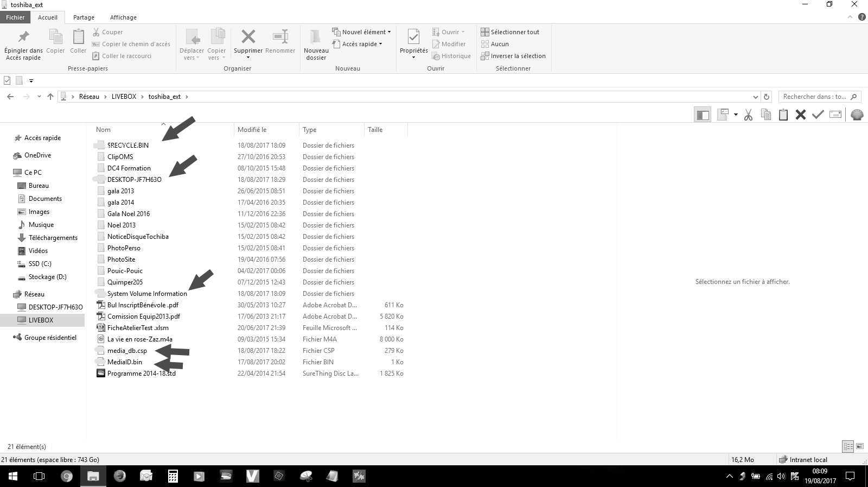This screenshot has width=868, height=487.
Task: Refresh the address bar location
Action: click(x=767, y=97)
